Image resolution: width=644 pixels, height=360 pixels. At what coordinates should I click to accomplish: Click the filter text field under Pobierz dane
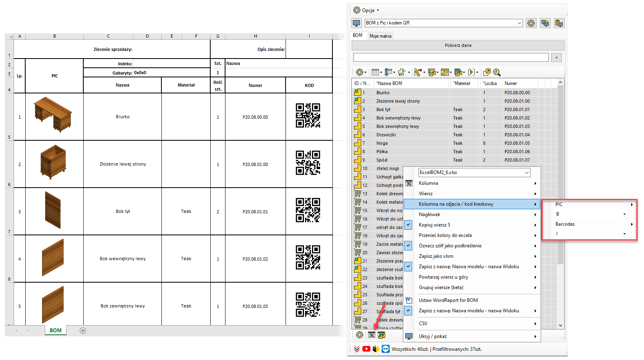click(451, 57)
